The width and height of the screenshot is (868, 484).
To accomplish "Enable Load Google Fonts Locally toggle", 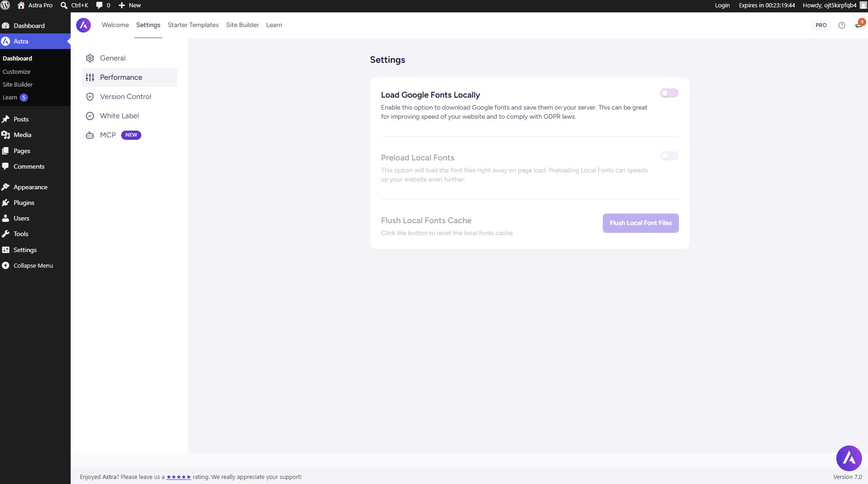I will click(x=669, y=93).
